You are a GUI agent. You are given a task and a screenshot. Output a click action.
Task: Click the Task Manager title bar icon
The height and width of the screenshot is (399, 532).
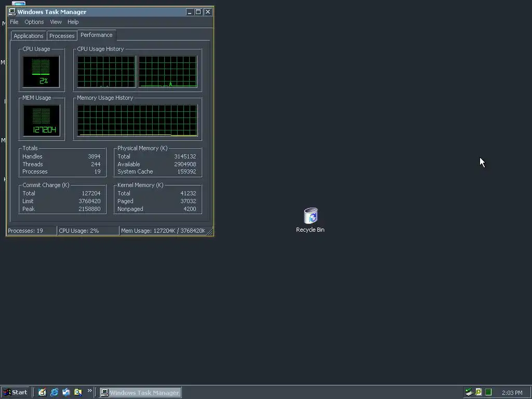(x=12, y=12)
